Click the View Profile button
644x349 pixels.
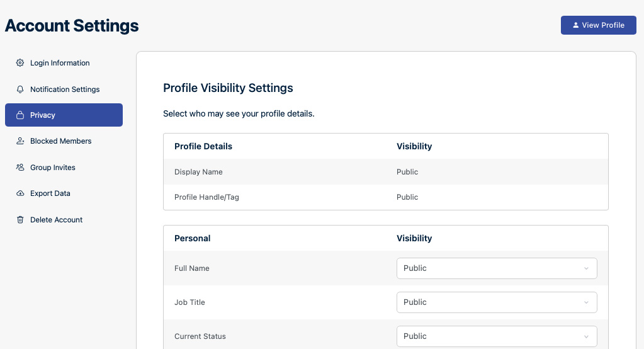click(x=599, y=25)
